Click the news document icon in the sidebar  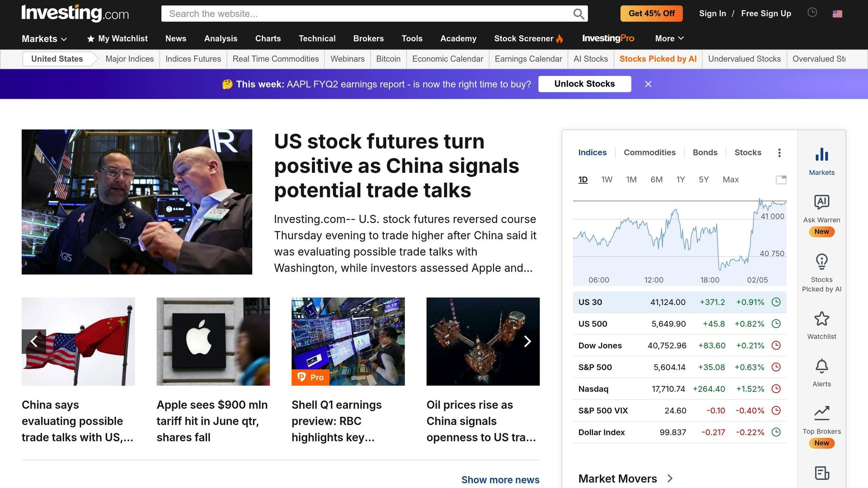click(x=821, y=473)
